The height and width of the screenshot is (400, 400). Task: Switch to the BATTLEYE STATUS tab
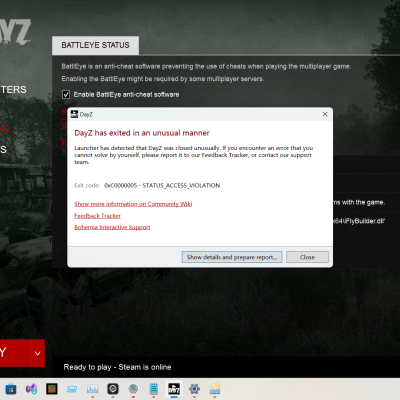(x=95, y=45)
